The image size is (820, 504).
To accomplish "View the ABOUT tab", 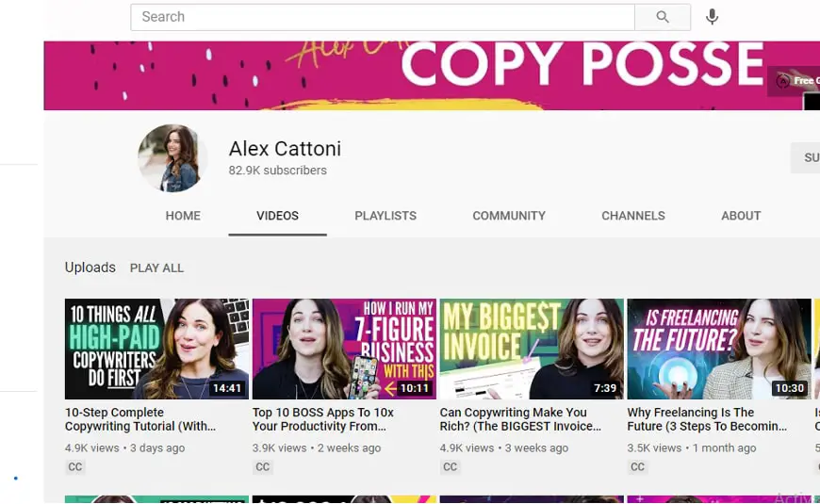I will [x=741, y=216].
